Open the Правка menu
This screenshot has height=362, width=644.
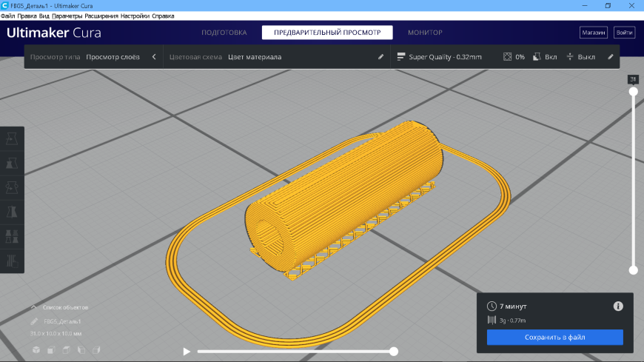27,16
